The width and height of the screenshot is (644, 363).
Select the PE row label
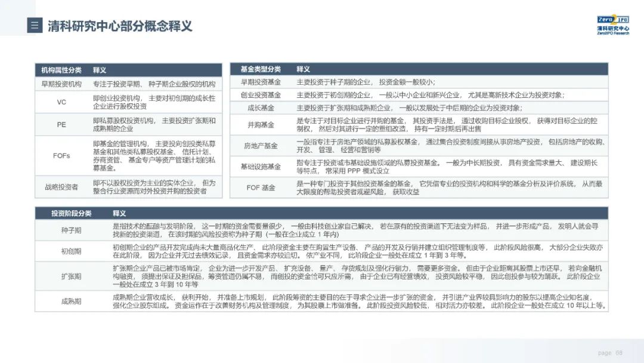click(x=61, y=125)
